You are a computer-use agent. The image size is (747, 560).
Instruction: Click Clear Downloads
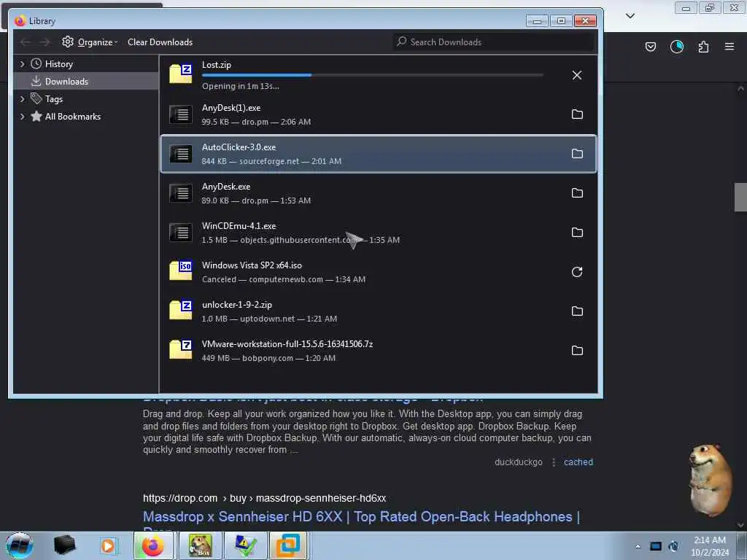(x=160, y=42)
